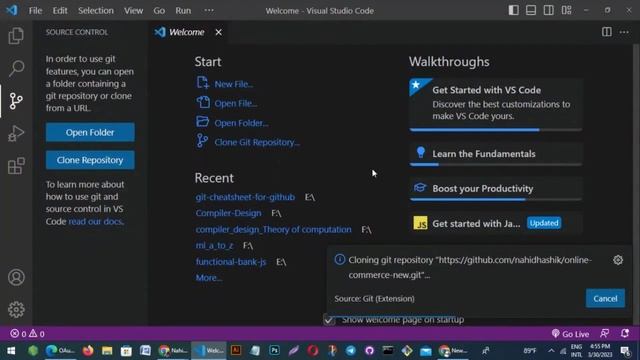Image resolution: width=640 pixels, height=360 pixels.
Task: Click the Clone Repository button
Action: pos(90,160)
